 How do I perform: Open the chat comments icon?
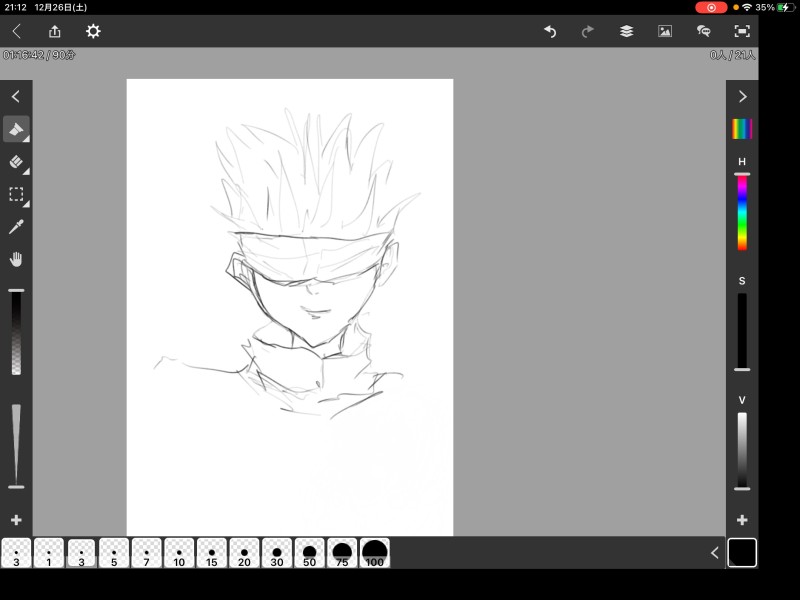pos(704,32)
